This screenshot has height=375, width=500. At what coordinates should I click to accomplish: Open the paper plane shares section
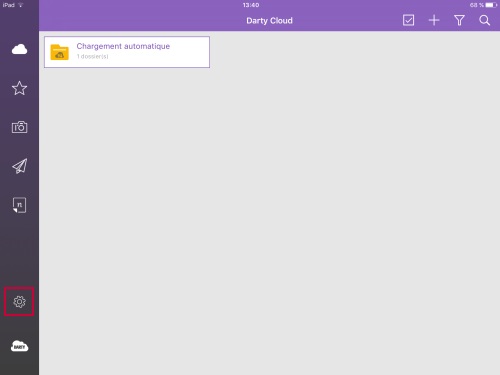pyautogui.click(x=19, y=166)
